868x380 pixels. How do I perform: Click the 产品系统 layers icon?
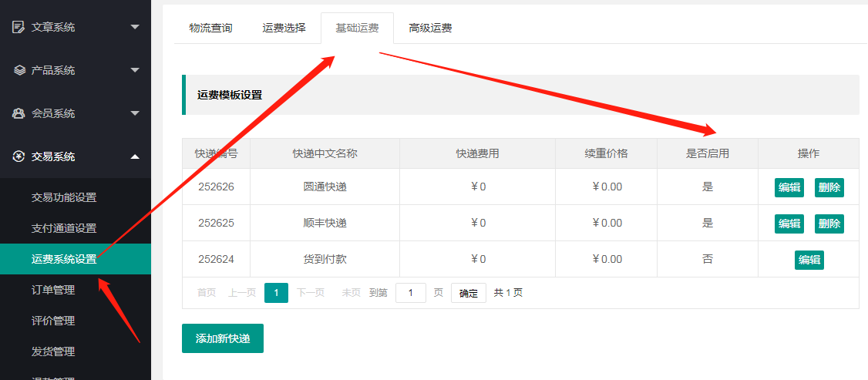click(19, 70)
